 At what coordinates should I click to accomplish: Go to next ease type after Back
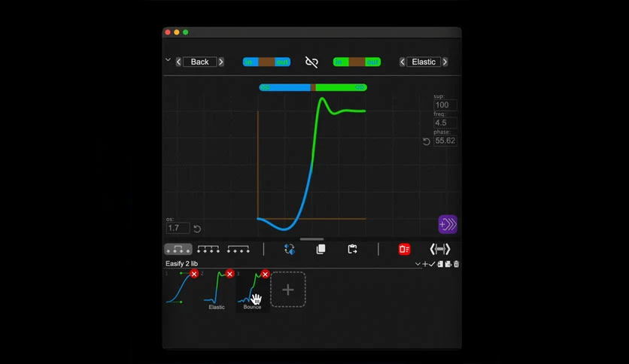point(221,62)
